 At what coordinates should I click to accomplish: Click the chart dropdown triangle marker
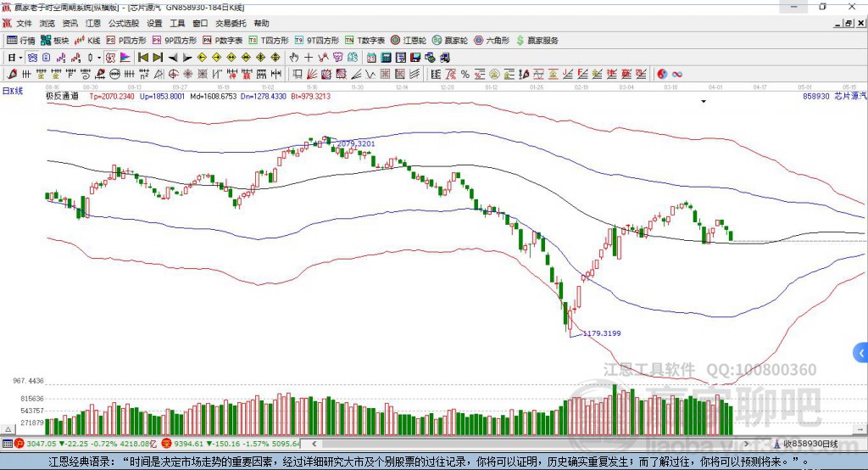point(704,102)
